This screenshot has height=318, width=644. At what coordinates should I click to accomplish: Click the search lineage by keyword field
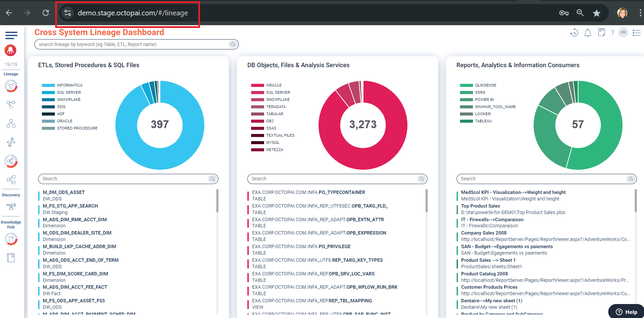(x=132, y=44)
